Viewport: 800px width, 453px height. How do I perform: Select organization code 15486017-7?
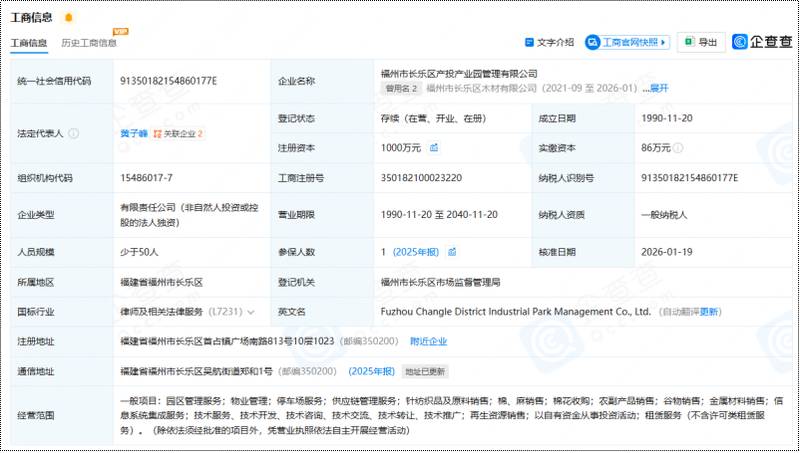146,178
